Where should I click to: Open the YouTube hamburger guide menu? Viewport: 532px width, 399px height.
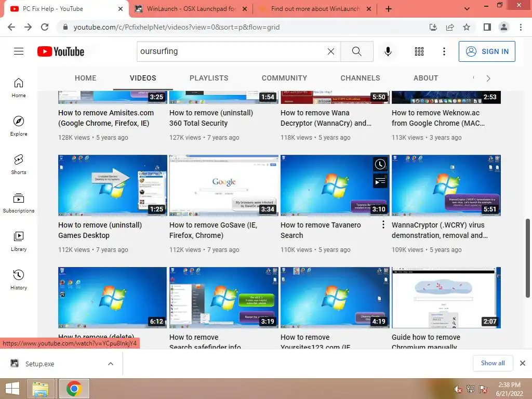(19, 51)
